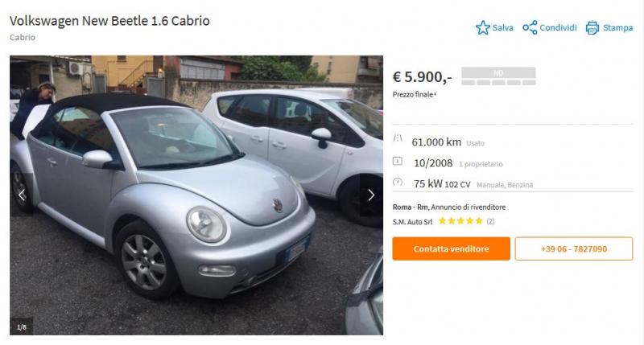Click the power gauge icon
The image size is (644, 345).
click(398, 182)
